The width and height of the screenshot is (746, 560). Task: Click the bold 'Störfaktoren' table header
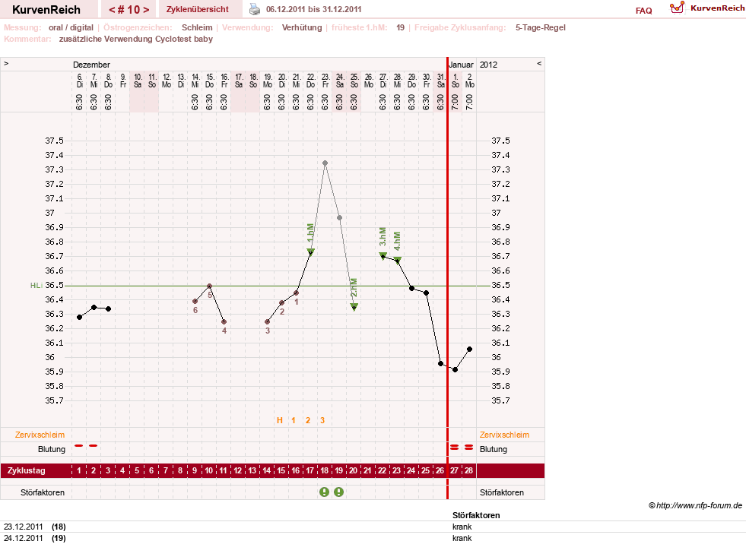click(476, 515)
